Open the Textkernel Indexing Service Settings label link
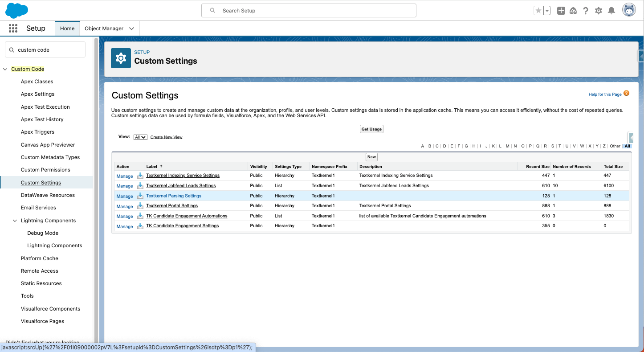 [183, 176]
